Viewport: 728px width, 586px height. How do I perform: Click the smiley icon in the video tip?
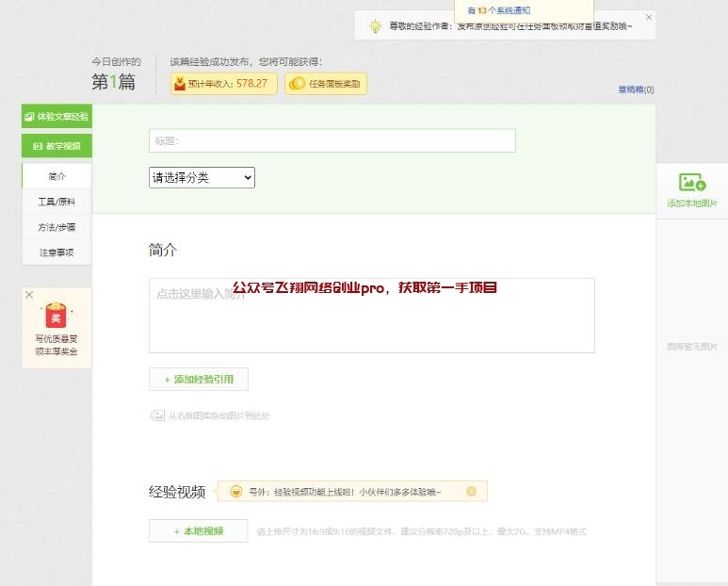pos(235,491)
